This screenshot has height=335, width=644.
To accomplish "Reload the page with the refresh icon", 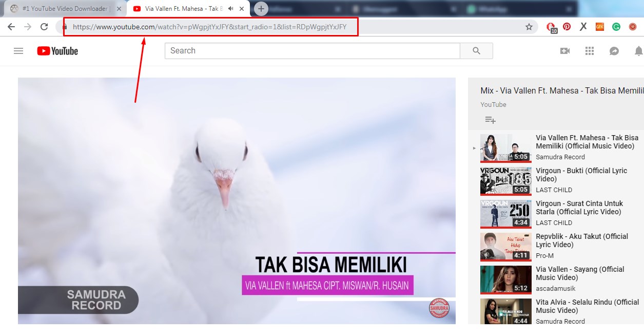I will click(44, 27).
